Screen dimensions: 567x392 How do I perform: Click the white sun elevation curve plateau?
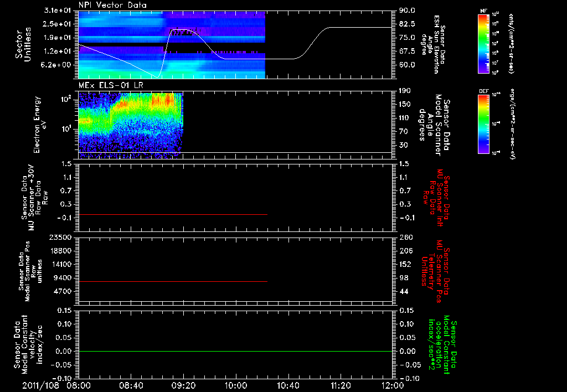click(x=361, y=28)
